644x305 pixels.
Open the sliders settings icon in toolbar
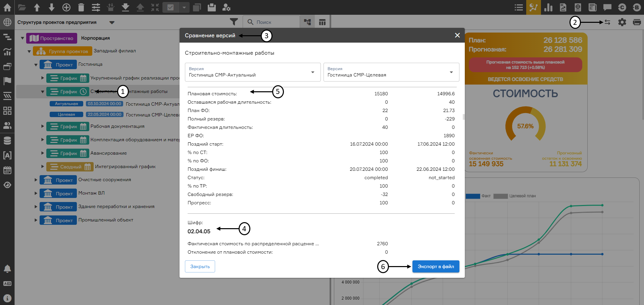(96, 7)
